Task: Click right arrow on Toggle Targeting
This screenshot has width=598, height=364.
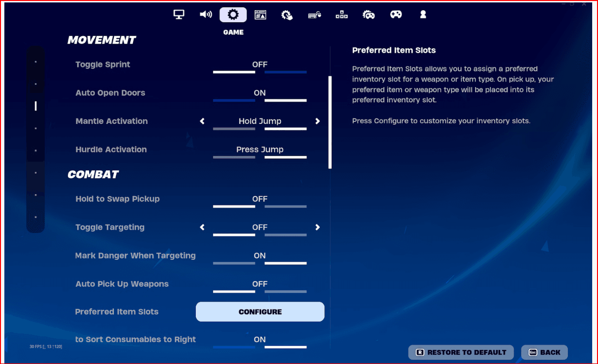Action: pos(317,227)
